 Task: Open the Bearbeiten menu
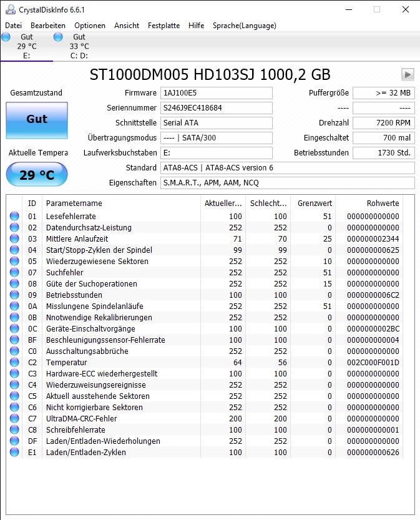point(48,26)
